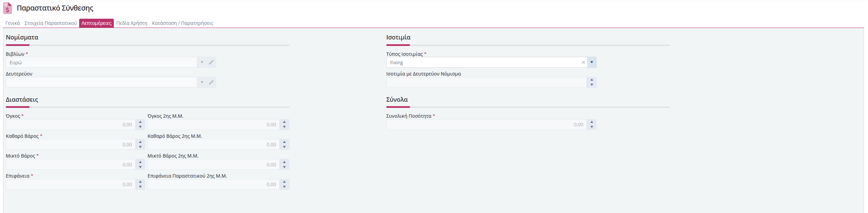Viewport: 868px width, 213px height.
Task: Go to the Πεδία Χρήστη tab
Action: coord(132,23)
